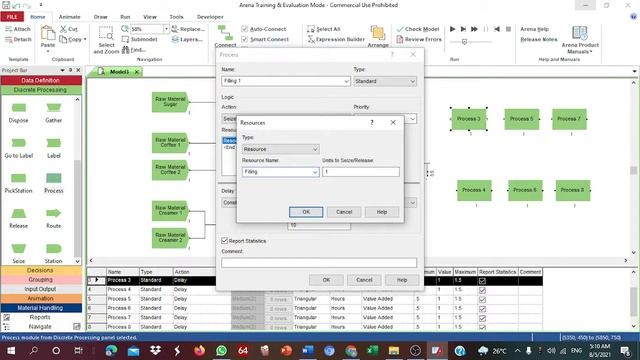Click OK in Resources dialog
This screenshot has width=640, height=360.
[306, 212]
